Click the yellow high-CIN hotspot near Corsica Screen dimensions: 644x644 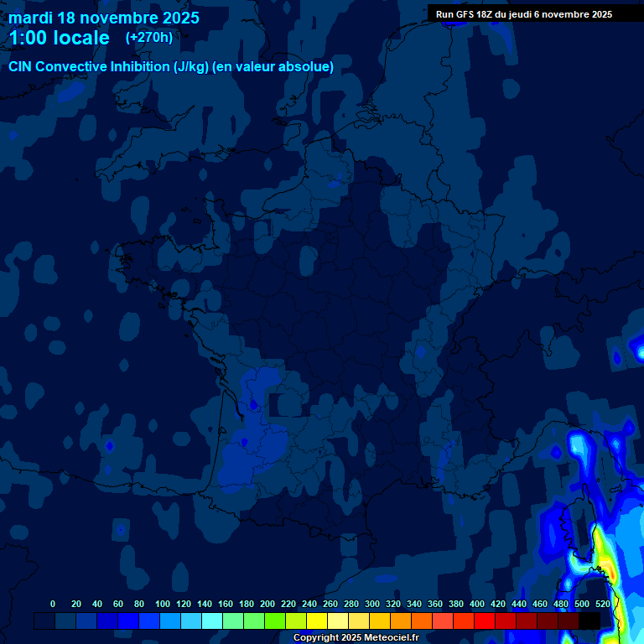pos(605,563)
